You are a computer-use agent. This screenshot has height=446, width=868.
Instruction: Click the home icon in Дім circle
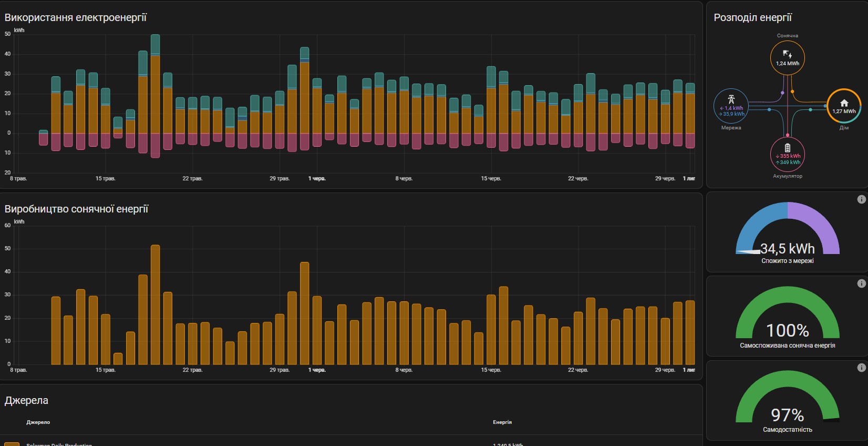click(x=844, y=103)
